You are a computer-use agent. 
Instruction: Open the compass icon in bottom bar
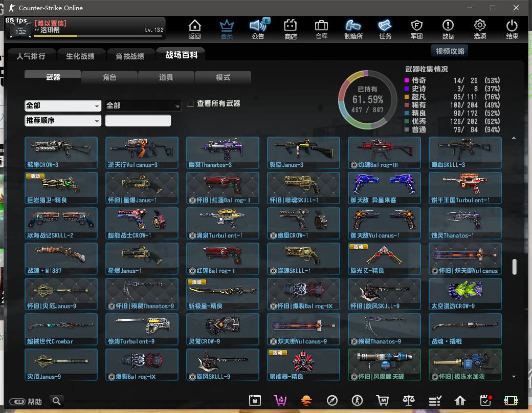332,401
